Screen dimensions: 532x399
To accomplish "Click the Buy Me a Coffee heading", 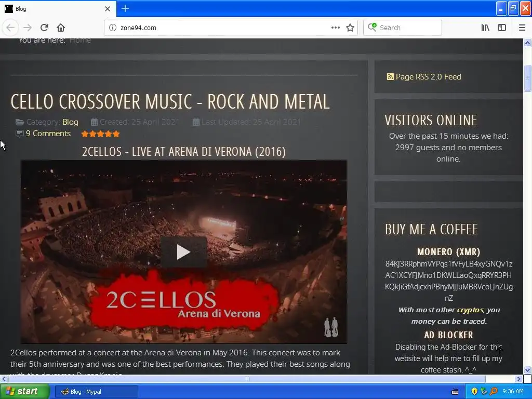I will [431, 229].
